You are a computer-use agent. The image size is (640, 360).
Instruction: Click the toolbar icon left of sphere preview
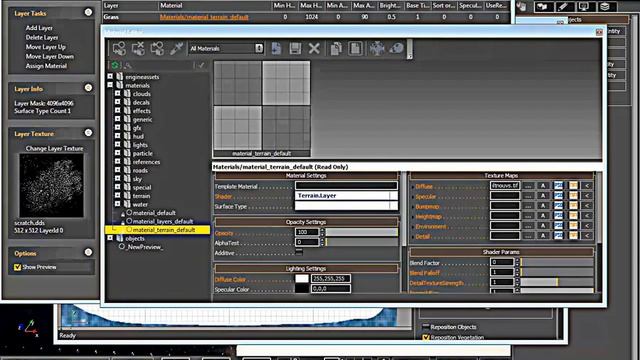(x=377, y=49)
